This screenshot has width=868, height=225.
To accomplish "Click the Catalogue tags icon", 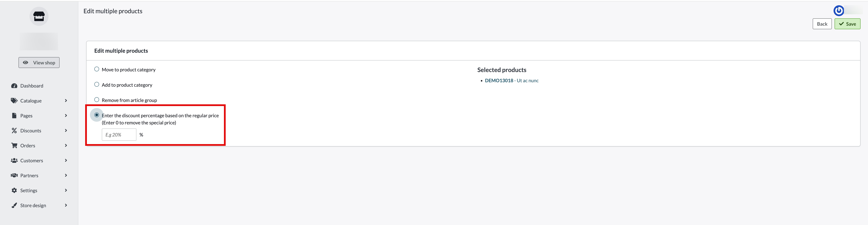I will (x=14, y=101).
